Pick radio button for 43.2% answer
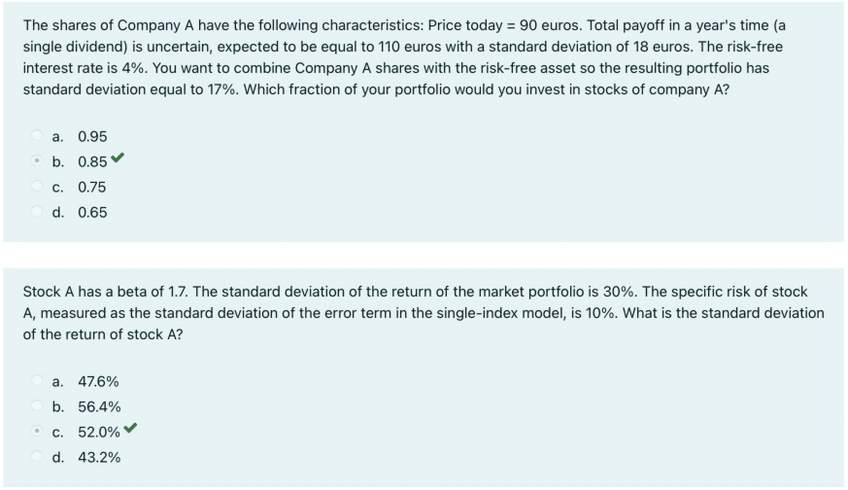This screenshot has height=490, width=848. (38, 457)
